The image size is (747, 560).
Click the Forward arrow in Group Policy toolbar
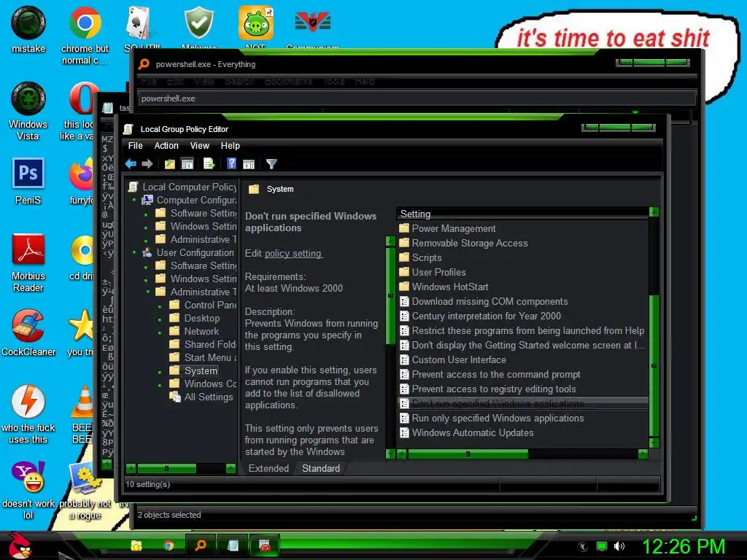click(147, 164)
